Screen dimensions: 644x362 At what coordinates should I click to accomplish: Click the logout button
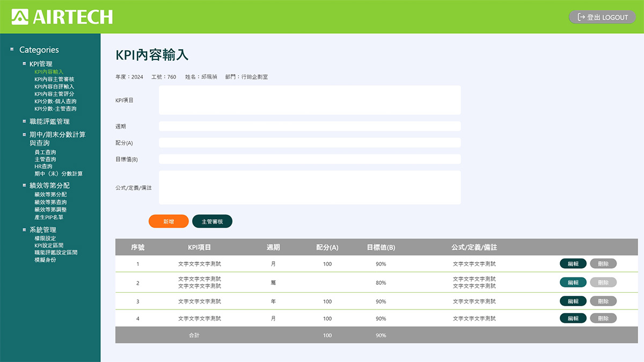click(602, 17)
